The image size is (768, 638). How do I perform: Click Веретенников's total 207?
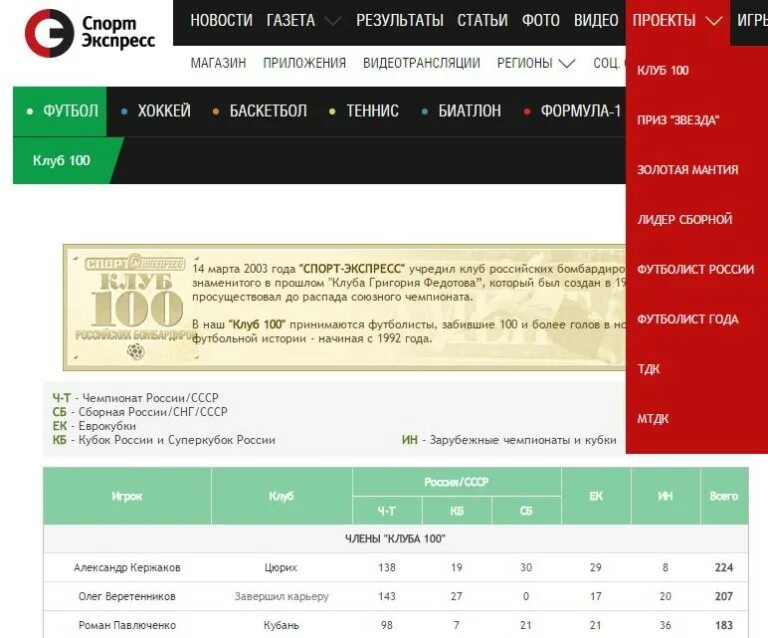click(x=724, y=596)
